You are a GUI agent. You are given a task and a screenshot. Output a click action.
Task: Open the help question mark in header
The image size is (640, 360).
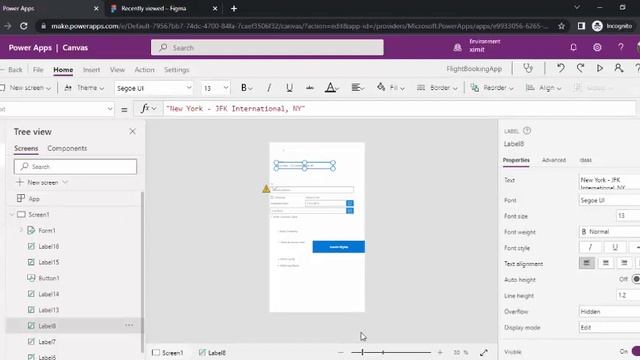(x=621, y=47)
